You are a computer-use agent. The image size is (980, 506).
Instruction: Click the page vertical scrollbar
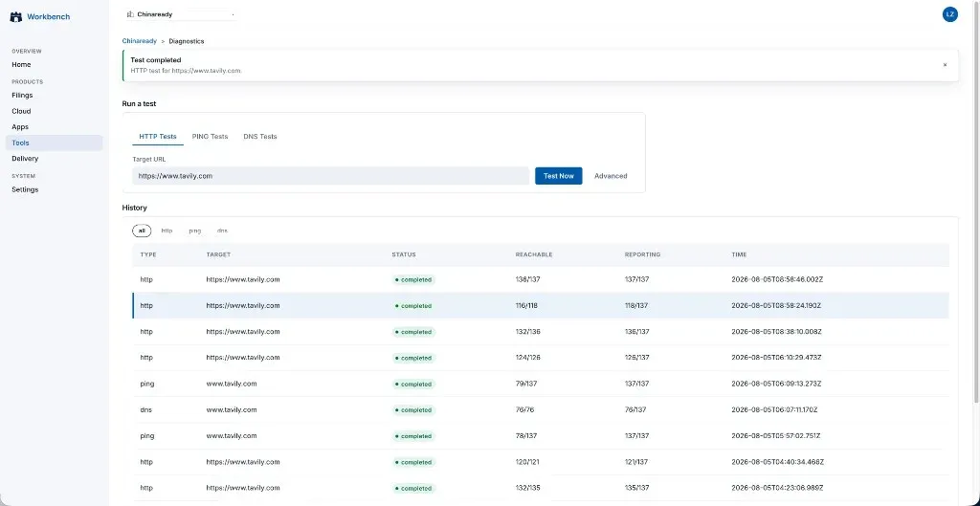pos(977,203)
